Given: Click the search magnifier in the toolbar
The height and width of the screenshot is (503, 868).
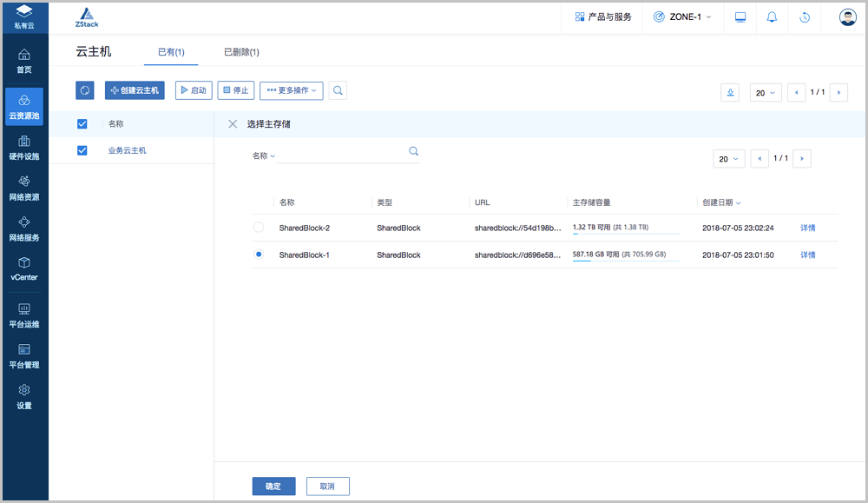Looking at the screenshot, I should pyautogui.click(x=338, y=90).
